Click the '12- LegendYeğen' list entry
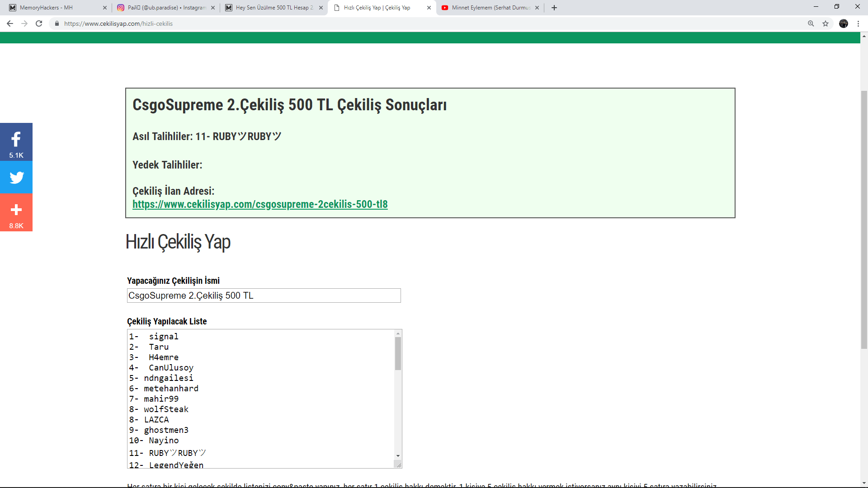This screenshot has height=488, width=868. [166, 465]
